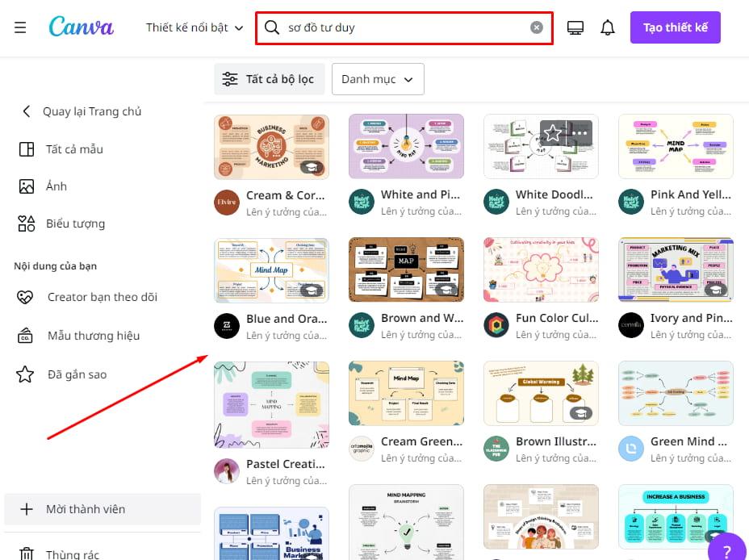
Task: Clear the search with the X icon
Action: point(536,27)
